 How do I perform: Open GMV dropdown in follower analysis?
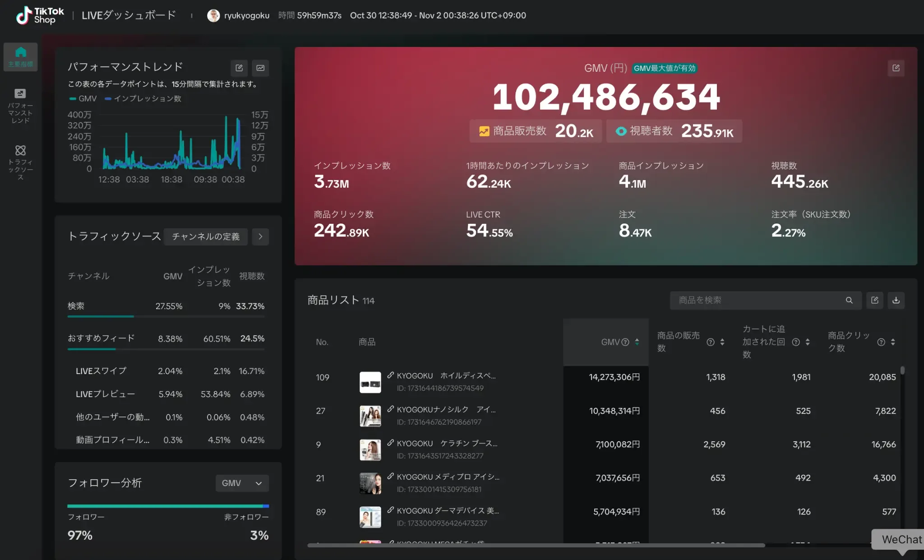[242, 483]
